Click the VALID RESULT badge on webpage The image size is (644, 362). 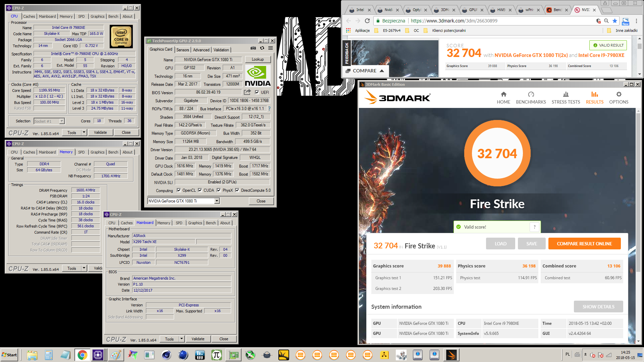pos(608,45)
